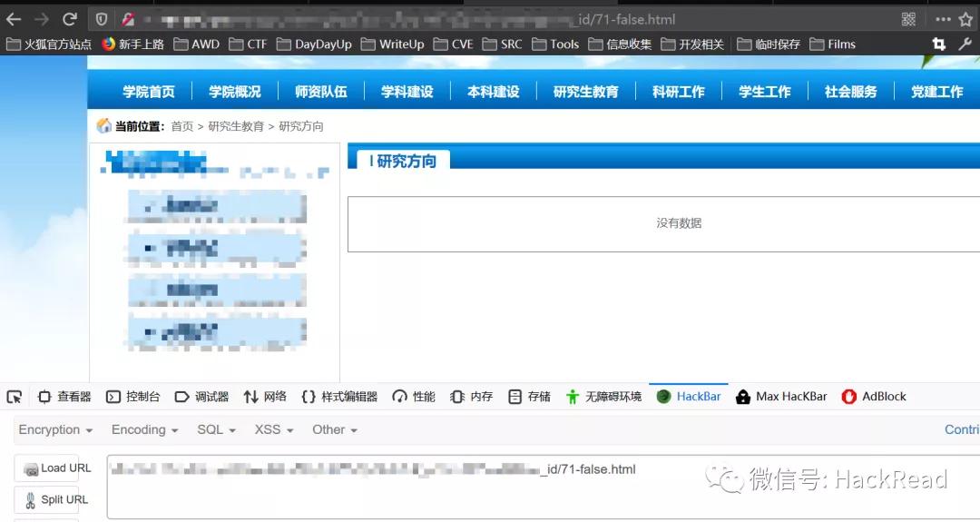
Task: Follow the 首页 breadcrumb link
Action: point(181,126)
